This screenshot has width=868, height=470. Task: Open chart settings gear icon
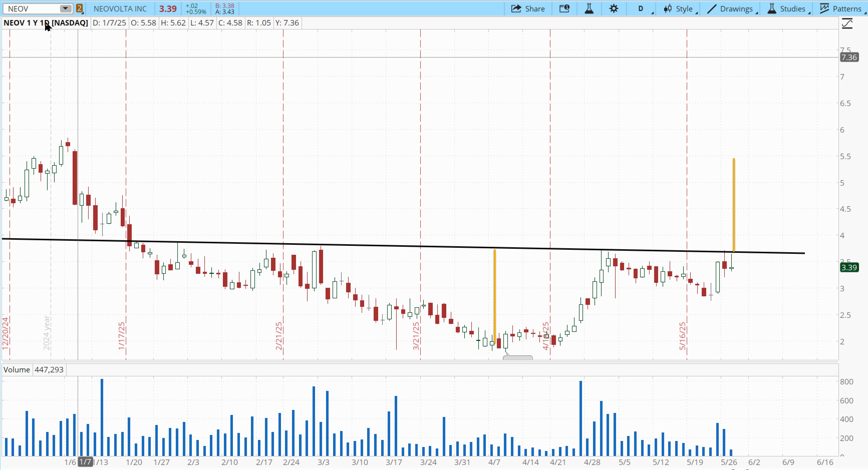(x=614, y=9)
